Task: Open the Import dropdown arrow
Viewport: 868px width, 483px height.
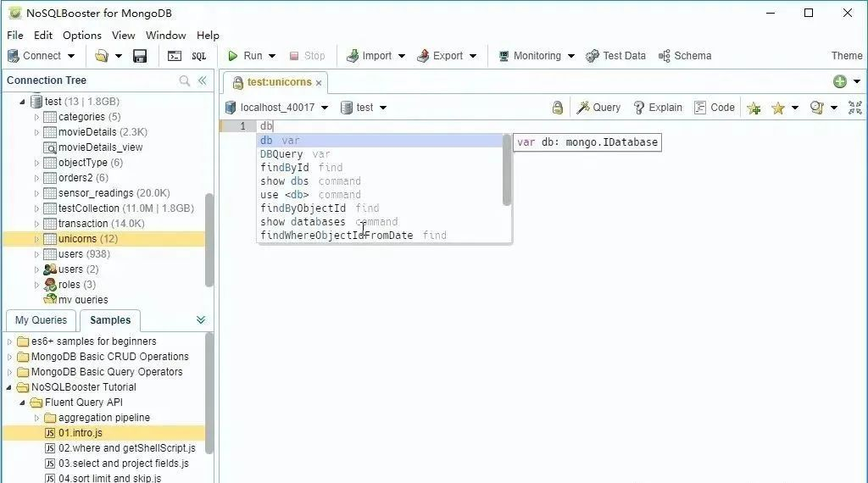Action: [402, 56]
